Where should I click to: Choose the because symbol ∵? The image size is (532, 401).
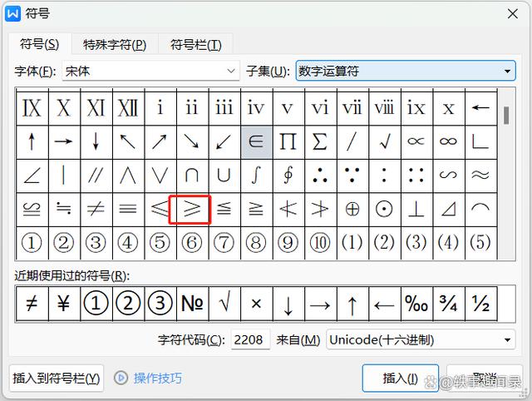point(352,176)
